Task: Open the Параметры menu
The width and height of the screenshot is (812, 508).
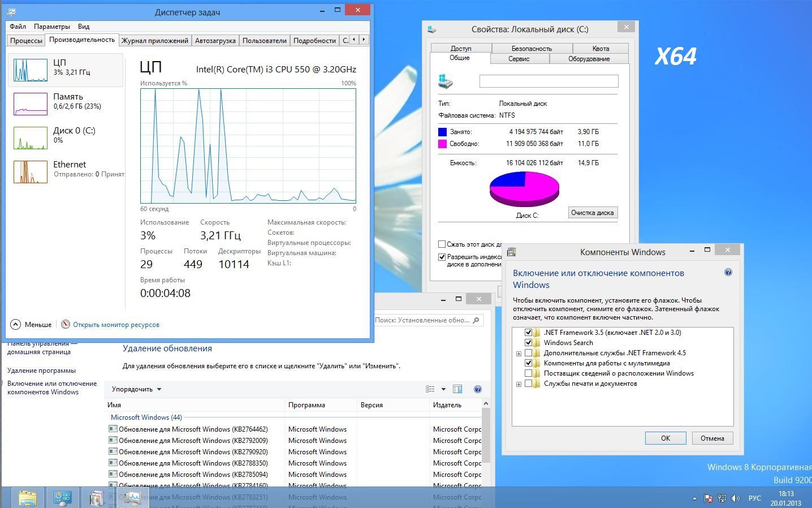Action: [x=52, y=26]
